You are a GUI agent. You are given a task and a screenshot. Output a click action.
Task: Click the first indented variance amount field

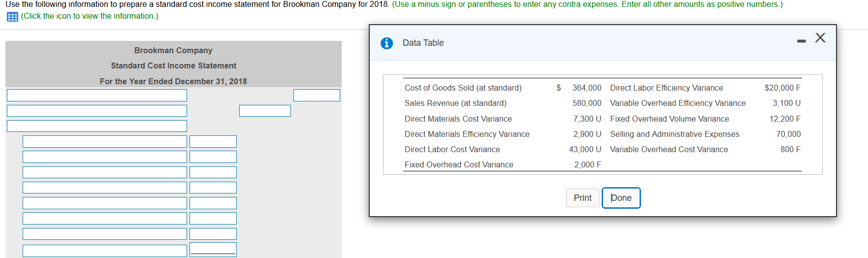[213, 142]
